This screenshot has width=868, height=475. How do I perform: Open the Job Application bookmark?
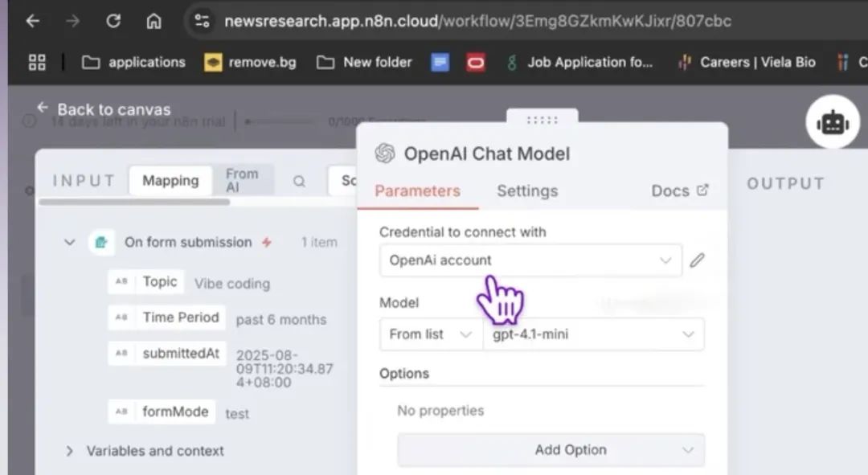pos(579,62)
